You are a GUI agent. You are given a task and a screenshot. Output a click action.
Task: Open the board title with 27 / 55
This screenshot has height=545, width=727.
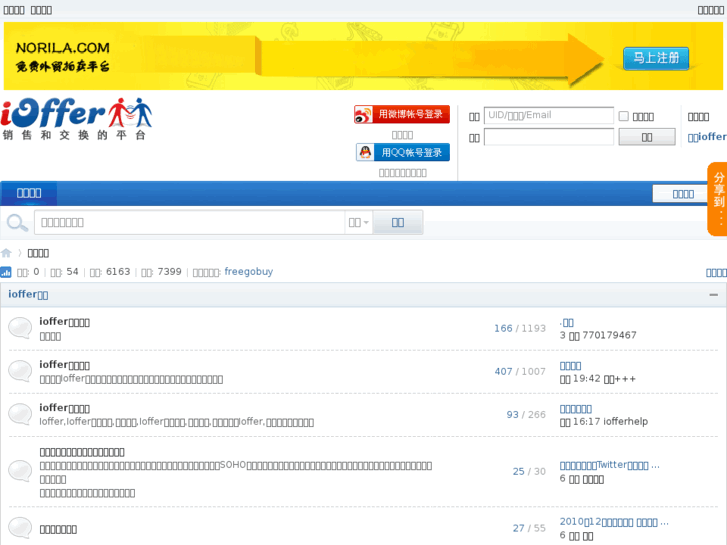(58, 529)
